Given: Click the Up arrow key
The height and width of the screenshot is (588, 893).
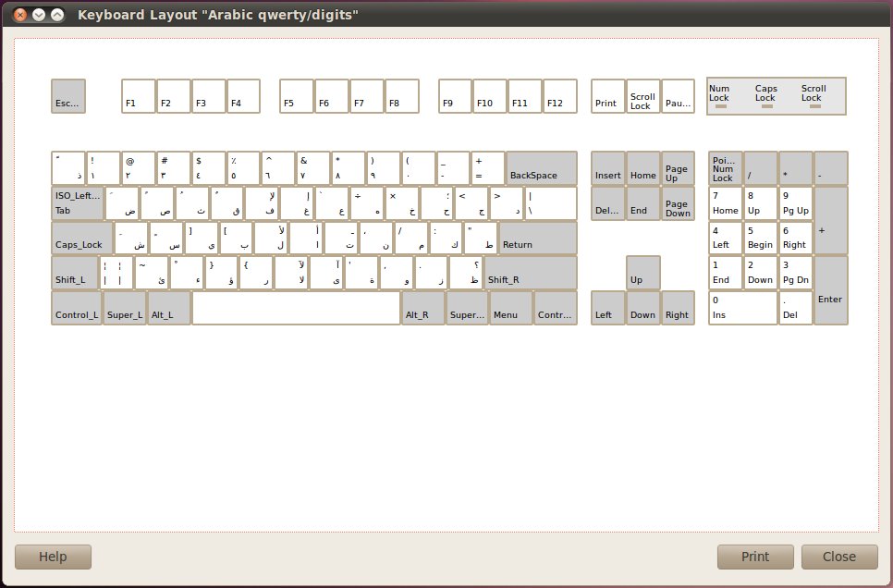Looking at the screenshot, I should [642, 273].
